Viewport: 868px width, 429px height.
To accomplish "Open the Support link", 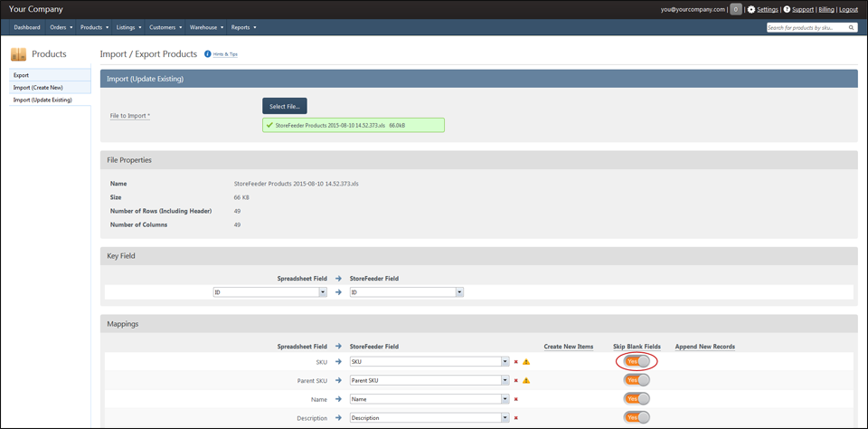I will (x=803, y=9).
